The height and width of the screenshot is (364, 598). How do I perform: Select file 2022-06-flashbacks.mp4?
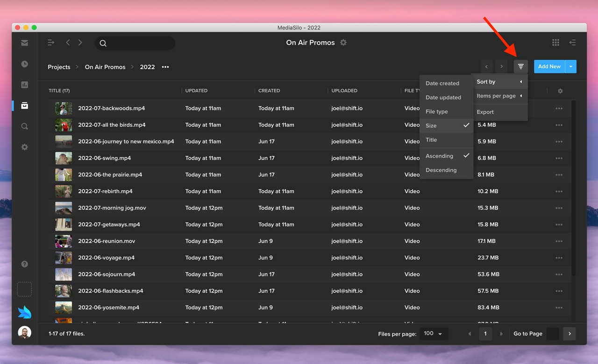(x=111, y=291)
